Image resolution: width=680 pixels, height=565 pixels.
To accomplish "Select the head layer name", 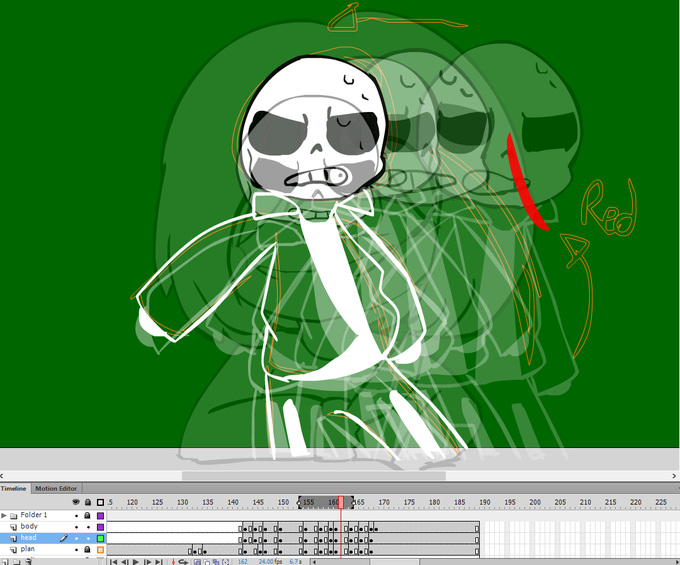I will pyautogui.click(x=29, y=537).
